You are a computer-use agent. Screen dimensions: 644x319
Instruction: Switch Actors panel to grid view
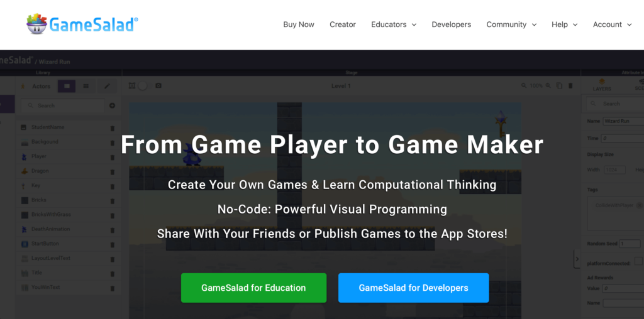pos(86,86)
